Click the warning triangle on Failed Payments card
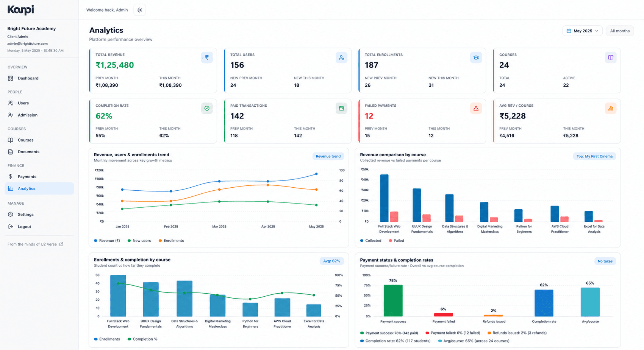Image resolution: width=644 pixels, height=350 pixels. (x=476, y=108)
